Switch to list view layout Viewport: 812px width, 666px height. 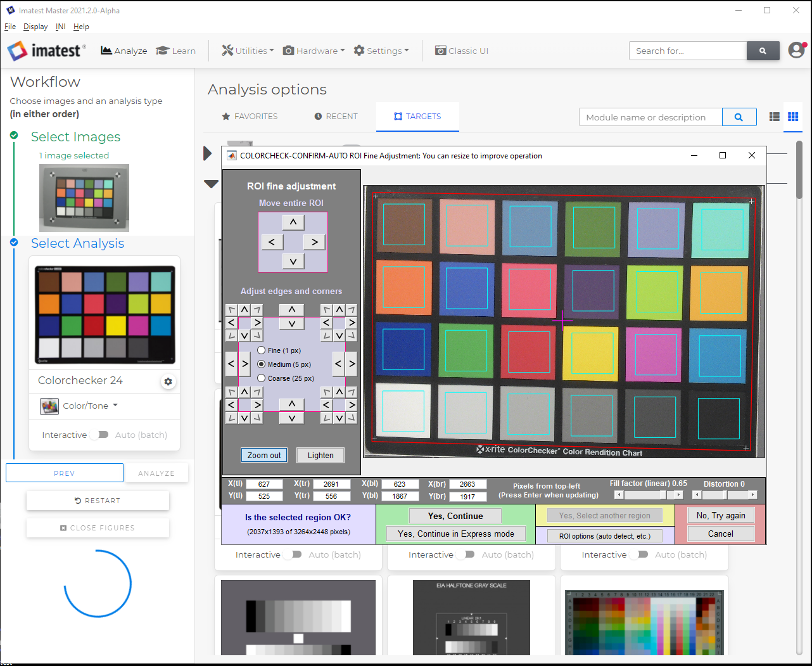click(x=774, y=117)
